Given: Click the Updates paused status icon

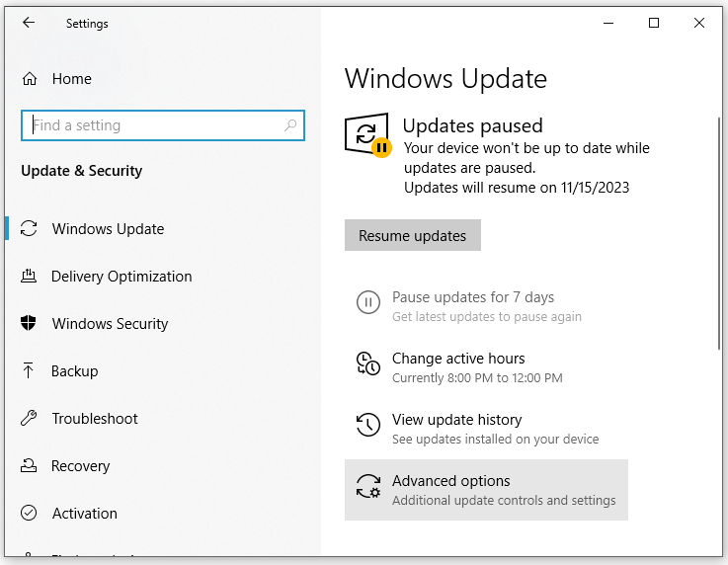Looking at the screenshot, I should (x=367, y=135).
